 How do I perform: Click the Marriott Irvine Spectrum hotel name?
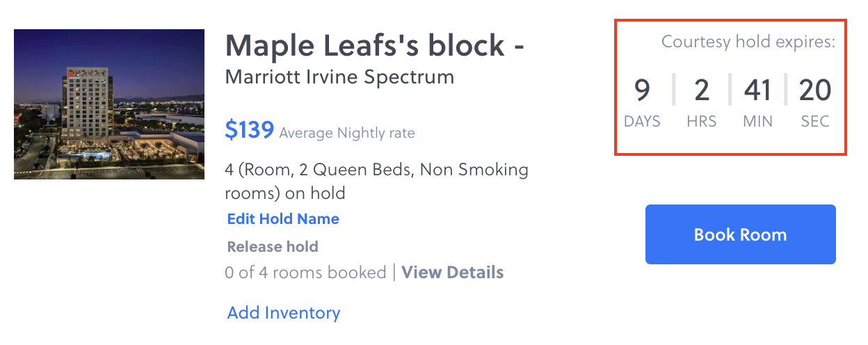point(339,77)
